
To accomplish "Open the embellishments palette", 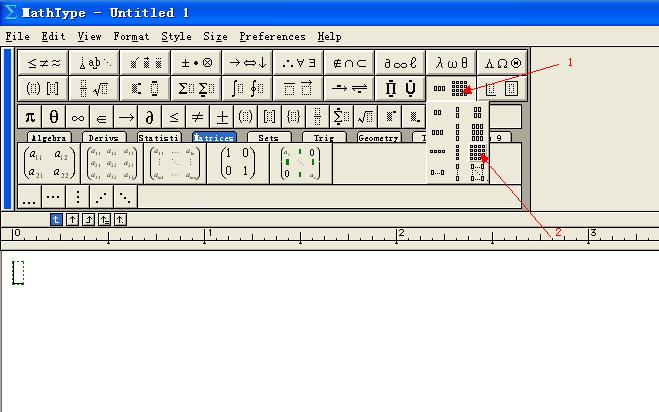I will coord(145,63).
